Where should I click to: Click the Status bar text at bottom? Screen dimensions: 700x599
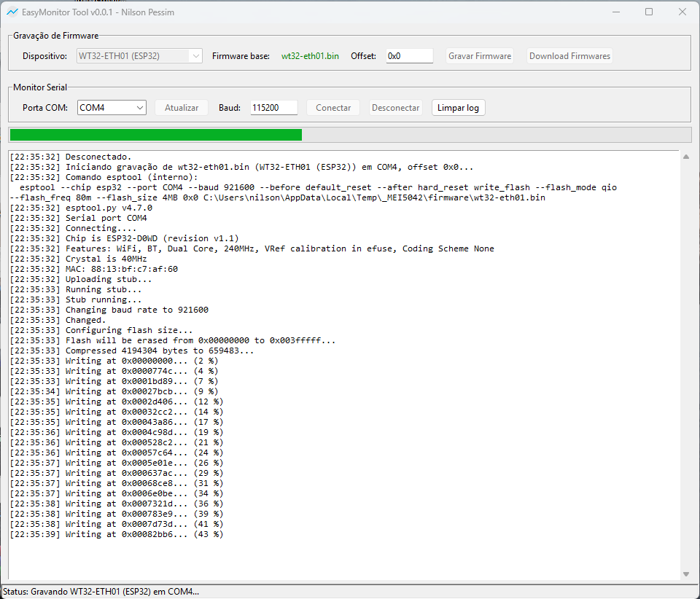[x=101, y=592]
